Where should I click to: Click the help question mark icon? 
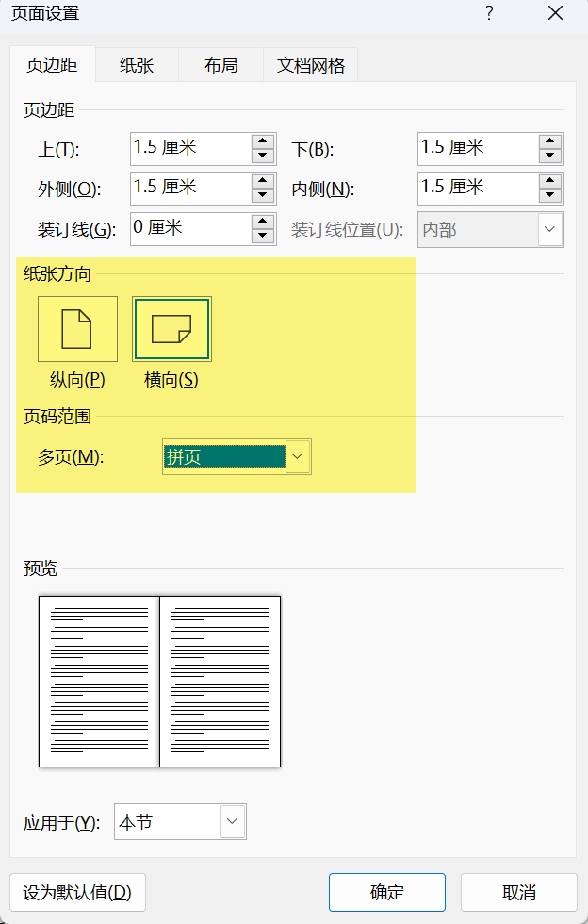coord(489,13)
